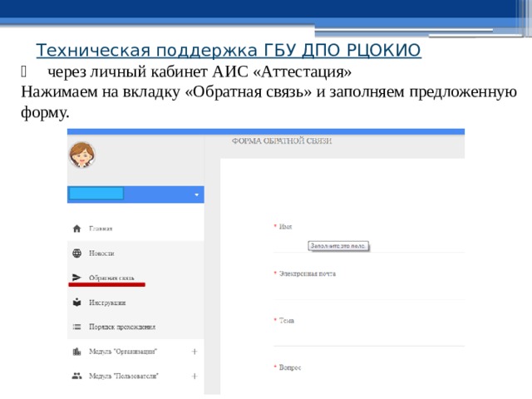Expand the blue user dropdown arrow
532x399 pixels.
coord(196,195)
